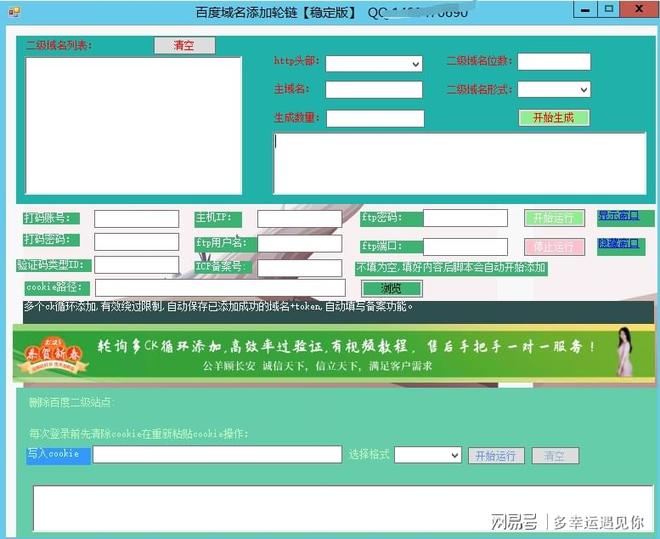The height and width of the screenshot is (539, 660).
Task: Click the 多个ck循环添加 description text
Action: 218,307
